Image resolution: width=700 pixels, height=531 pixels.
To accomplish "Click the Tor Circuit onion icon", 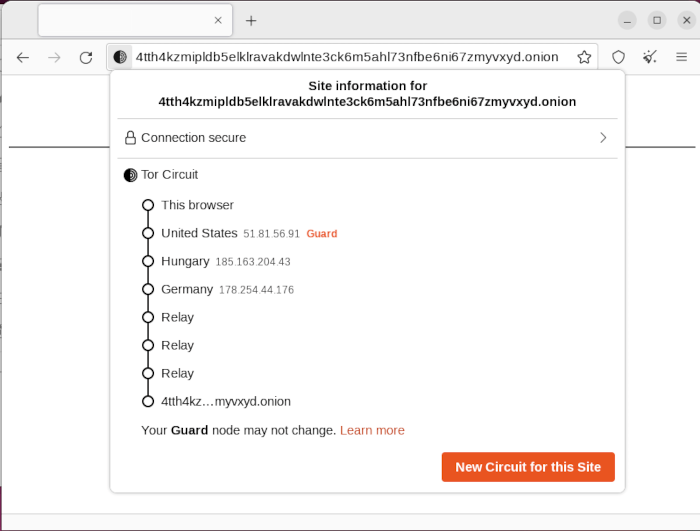I will click(x=130, y=175).
